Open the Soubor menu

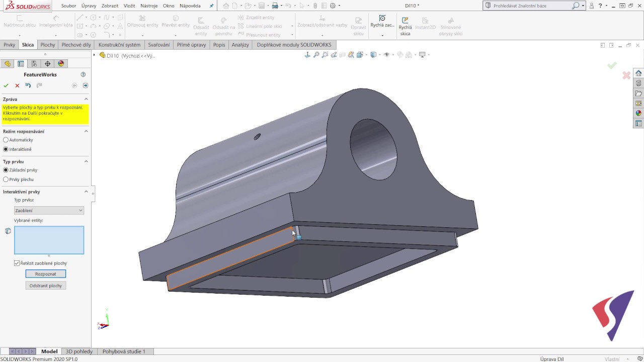68,6
